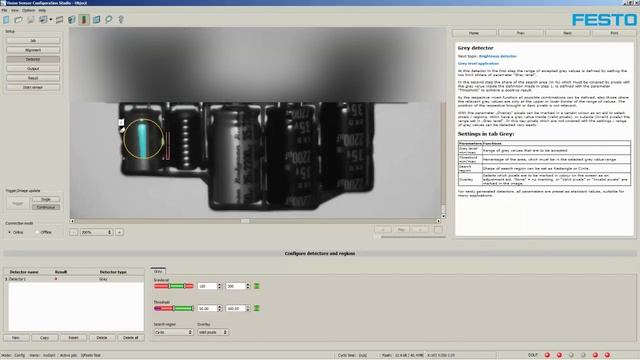Click the green icon beside Threshold fields
Image resolution: width=640 pixels, height=360 pixels.
pyautogui.click(x=257, y=309)
